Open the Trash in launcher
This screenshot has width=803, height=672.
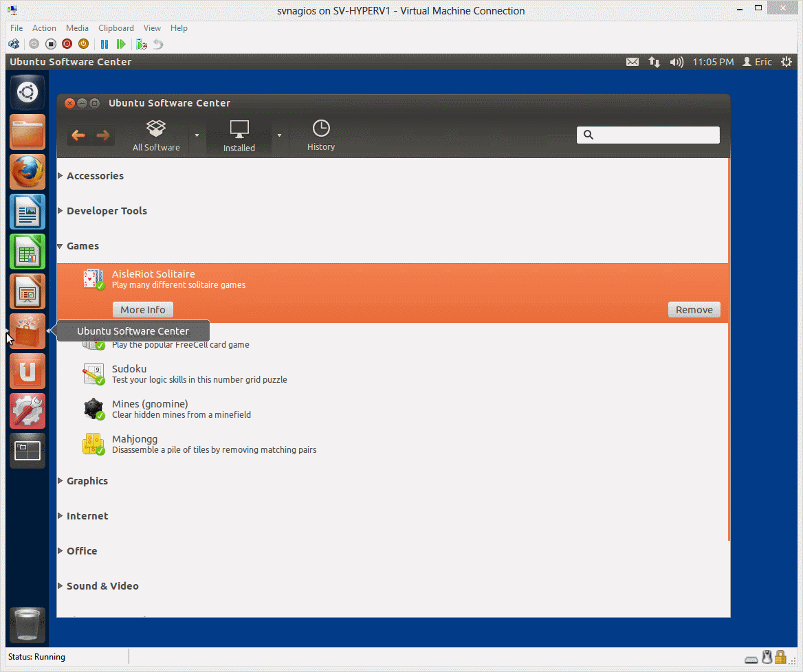(27, 625)
